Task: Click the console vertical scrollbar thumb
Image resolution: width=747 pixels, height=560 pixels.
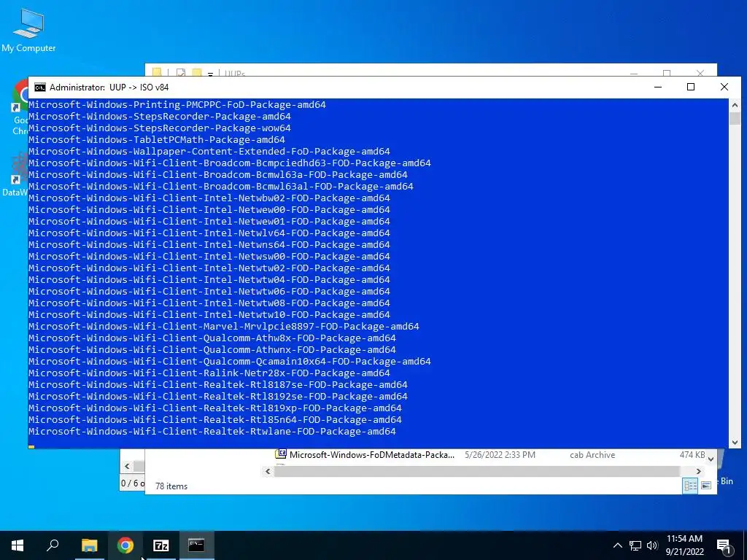Action: 735,118
